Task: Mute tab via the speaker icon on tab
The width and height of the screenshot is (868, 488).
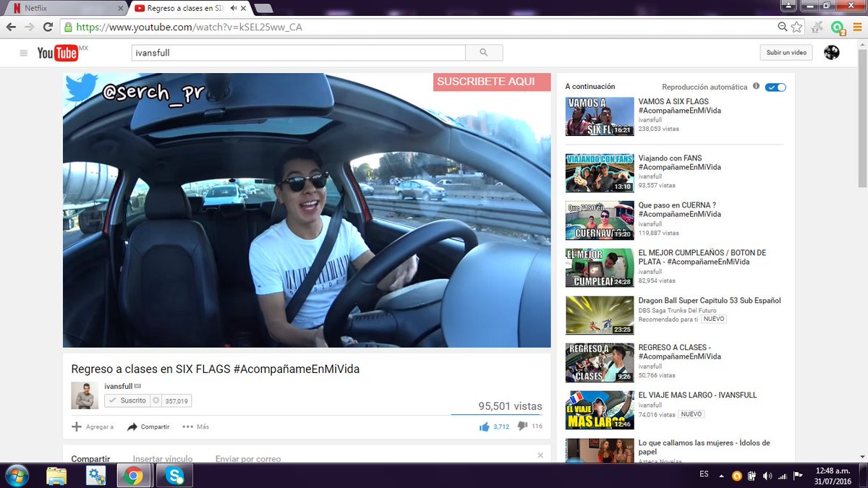Action: (233, 8)
